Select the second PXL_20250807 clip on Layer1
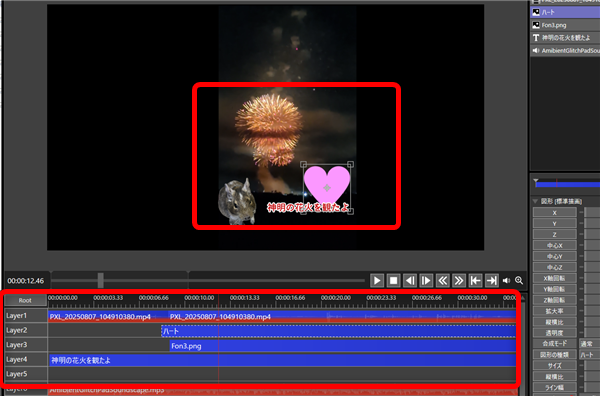 (342, 316)
